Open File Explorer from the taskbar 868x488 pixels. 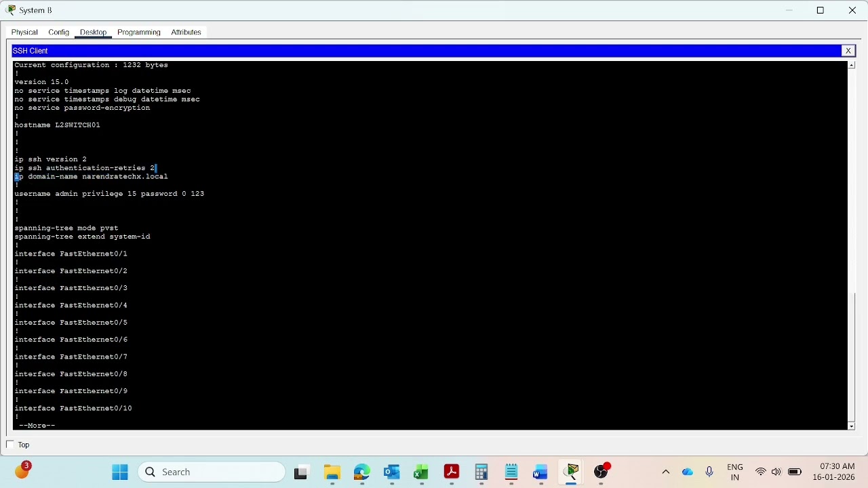[332, 472]
